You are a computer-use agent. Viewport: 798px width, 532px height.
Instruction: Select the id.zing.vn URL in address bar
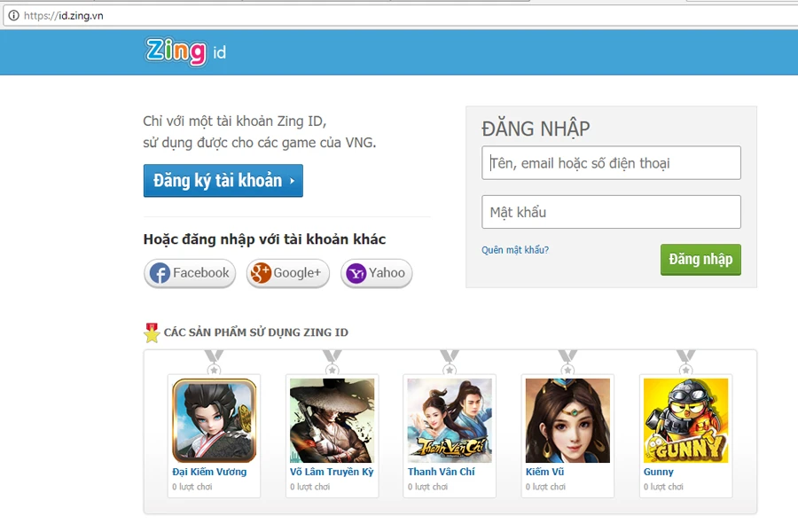tap(64, 15)
